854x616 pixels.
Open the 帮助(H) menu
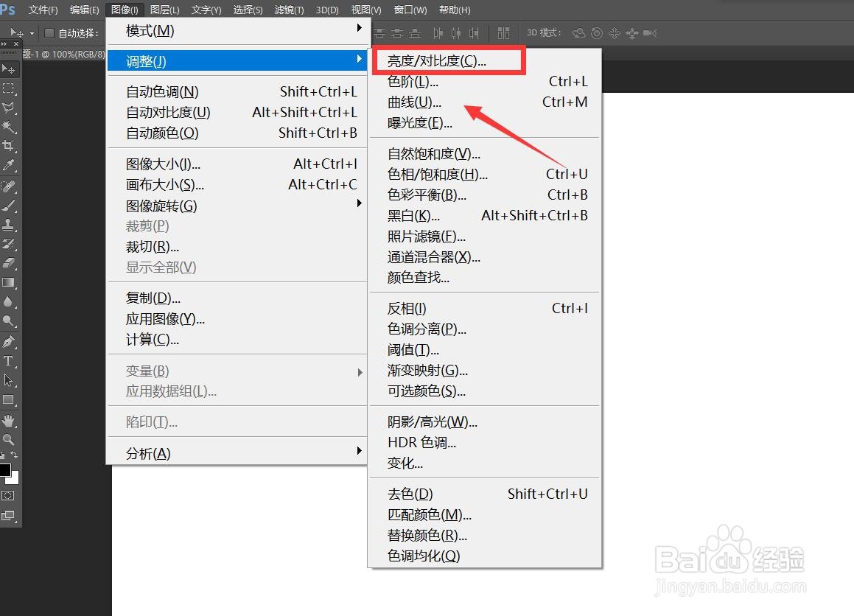[x=454, y=10]
